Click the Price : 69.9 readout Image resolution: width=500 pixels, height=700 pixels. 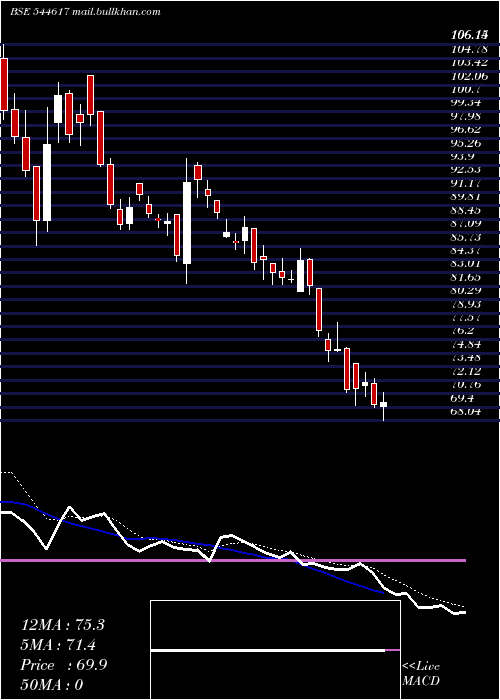point(64,665)
